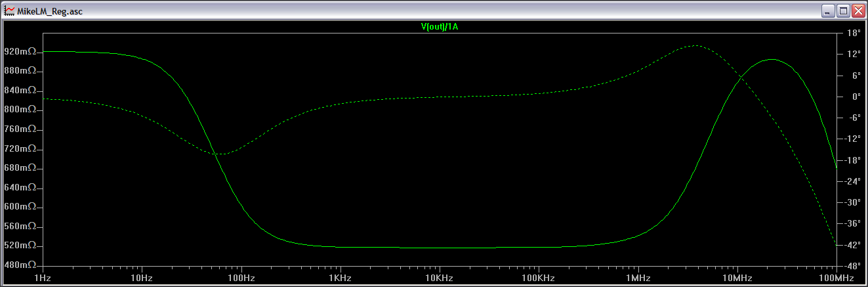Viewport: 868px width, 287px height.
Task: Click the 1MHz frequency axis label
Action: (638, 277)
